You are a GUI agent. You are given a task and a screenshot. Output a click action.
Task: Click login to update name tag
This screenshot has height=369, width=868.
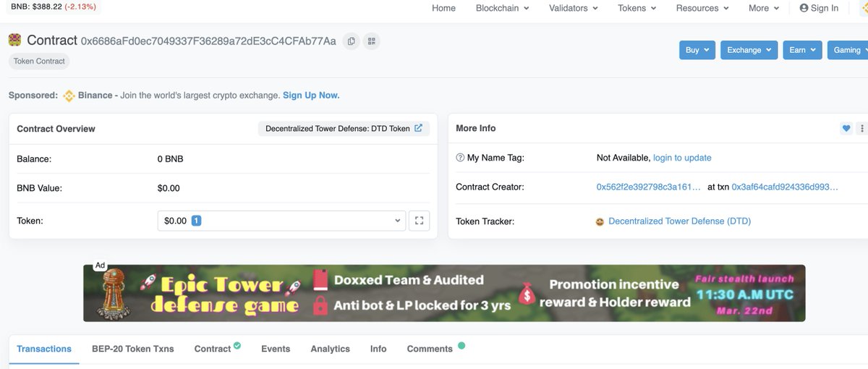coord(682,158)
